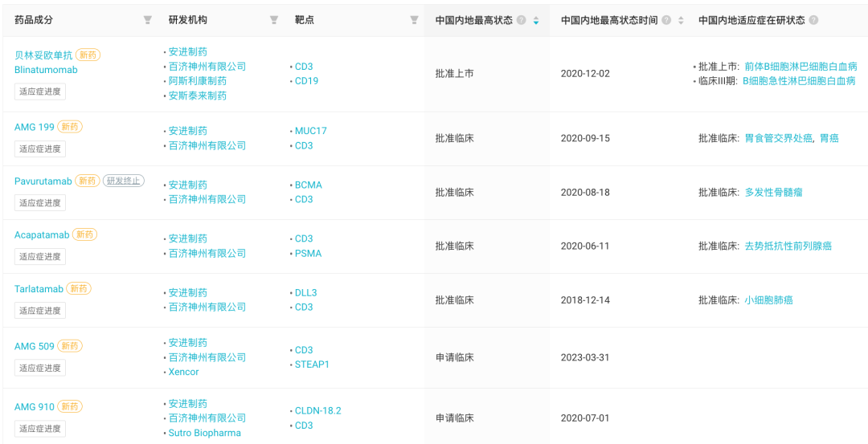
Task: Click help icon next to 中国内地适应症在研状态
Action: click(813, 20)
